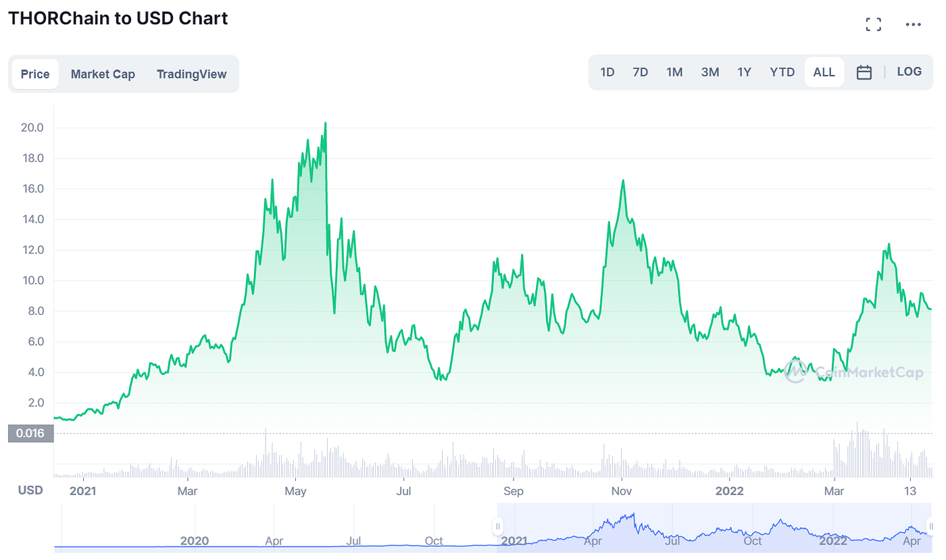This screenshot has width=946, height=560.
Task: Select the YTD time range
Action: pyautogui.click(x=782, y=72)
